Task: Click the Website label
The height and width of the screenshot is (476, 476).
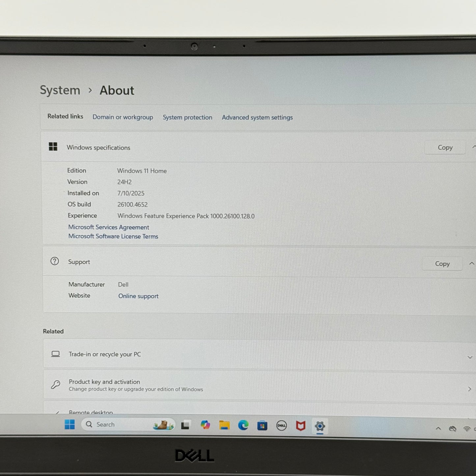Action: click(x=79, y=295)
